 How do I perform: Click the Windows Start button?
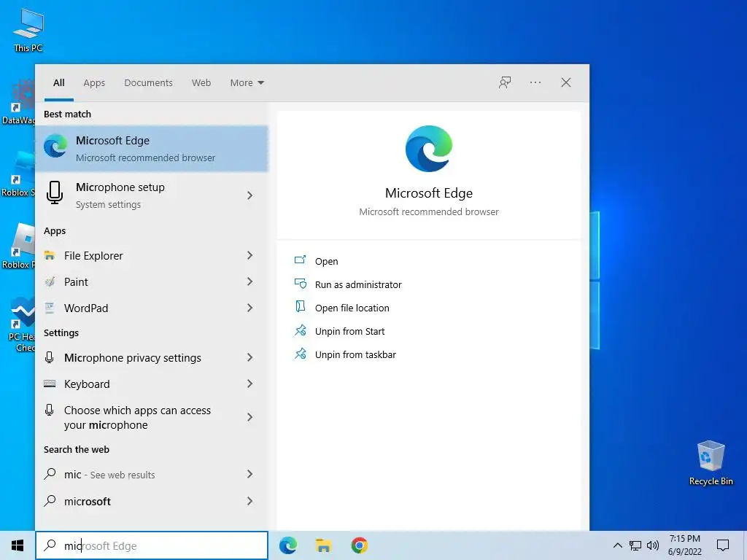tap(18, 545)
